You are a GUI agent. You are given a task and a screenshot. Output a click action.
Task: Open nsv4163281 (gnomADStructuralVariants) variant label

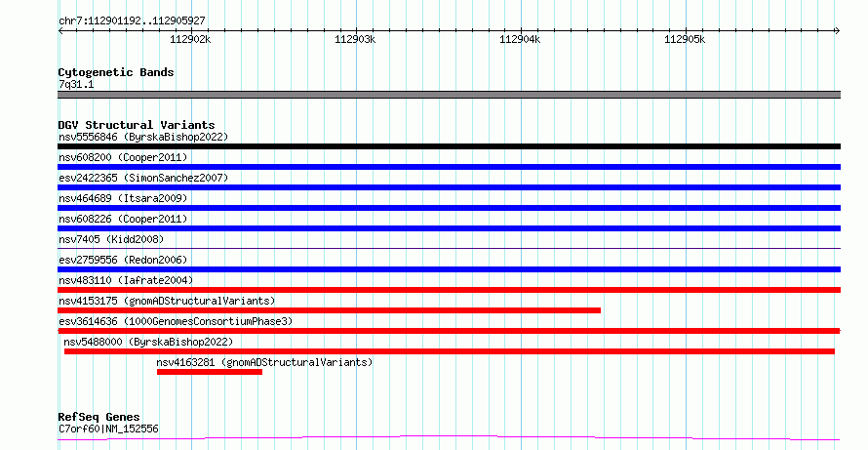(x=264, y=362)
